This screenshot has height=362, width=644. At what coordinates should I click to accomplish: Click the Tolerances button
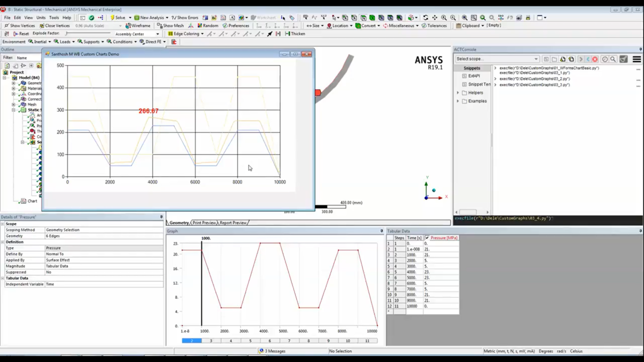[434, 26]
